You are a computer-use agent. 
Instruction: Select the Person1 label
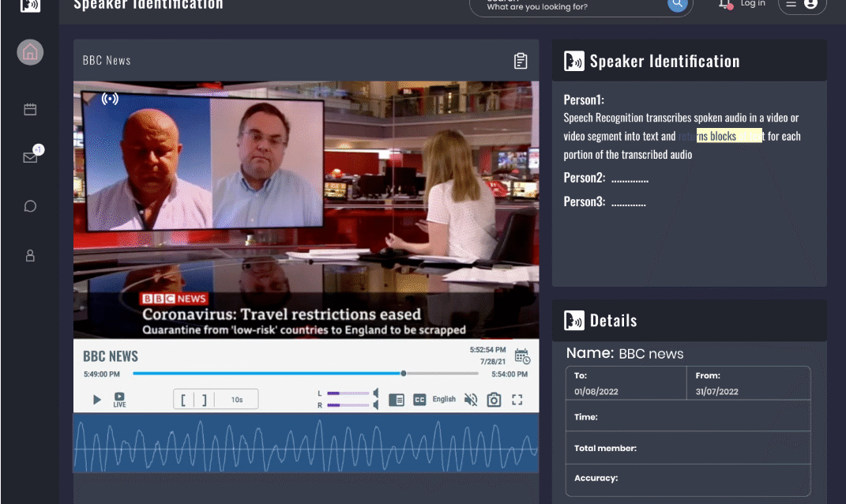point(584,100)
